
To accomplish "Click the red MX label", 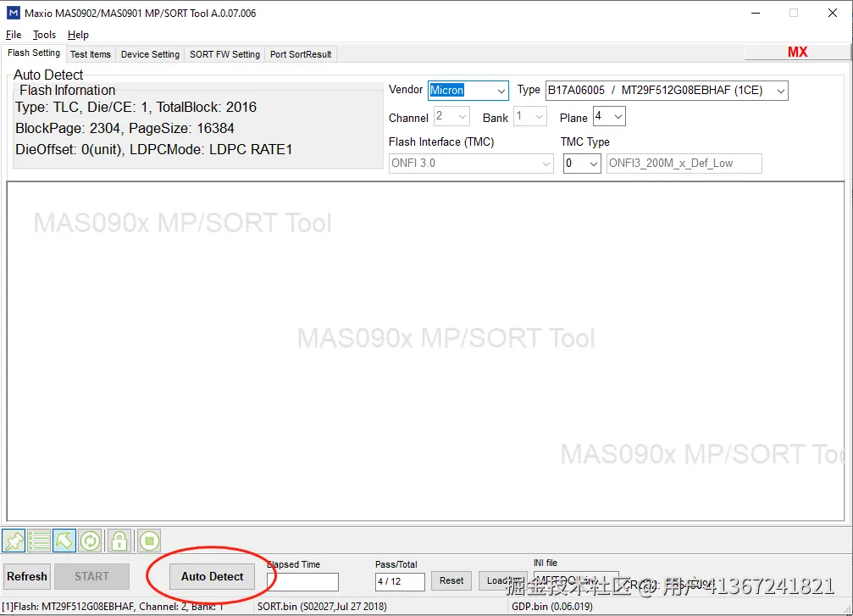I will pyautogui.click(x=797, y=53).
